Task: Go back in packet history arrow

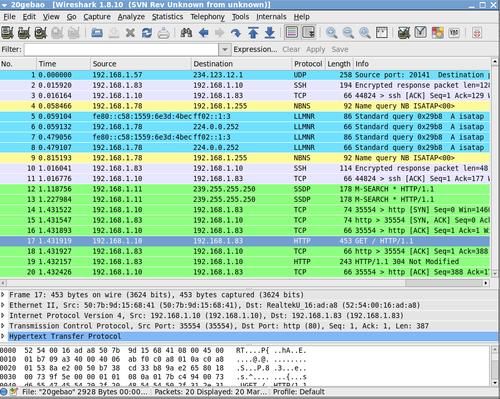Action: (x=203, y=33)
